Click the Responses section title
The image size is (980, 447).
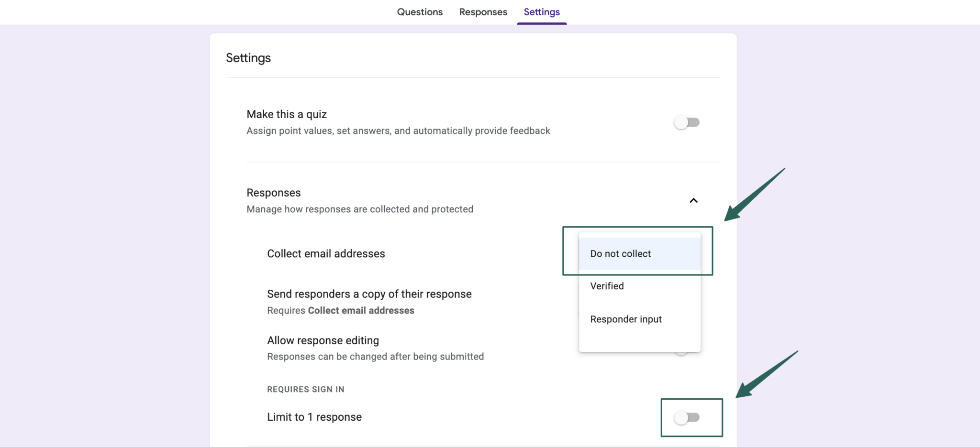pyautogui.click(x=274, y=193)
